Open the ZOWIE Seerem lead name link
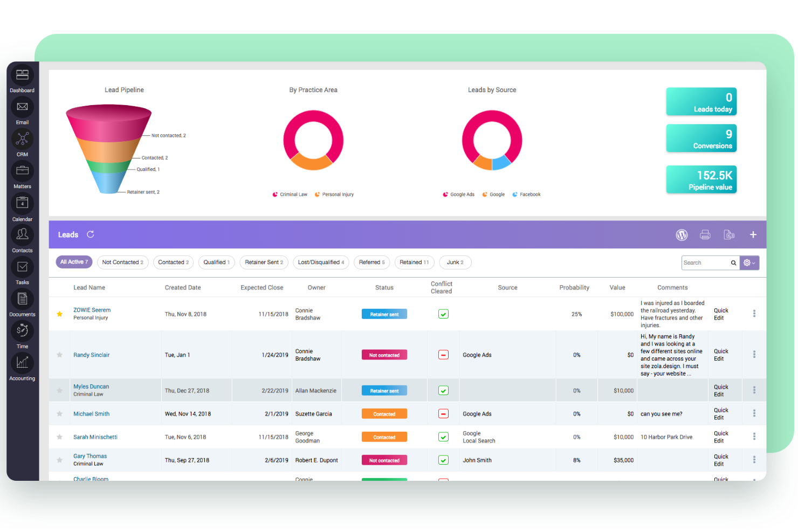This screenshot has height=532, width=798. tap(92, 310)
